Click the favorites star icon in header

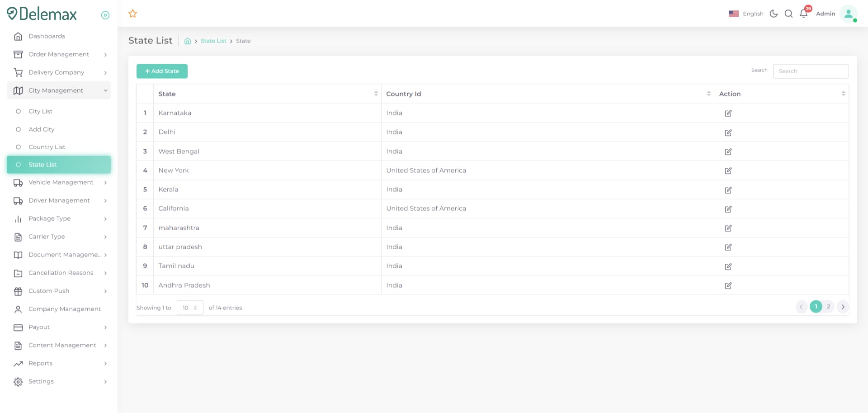132,14
